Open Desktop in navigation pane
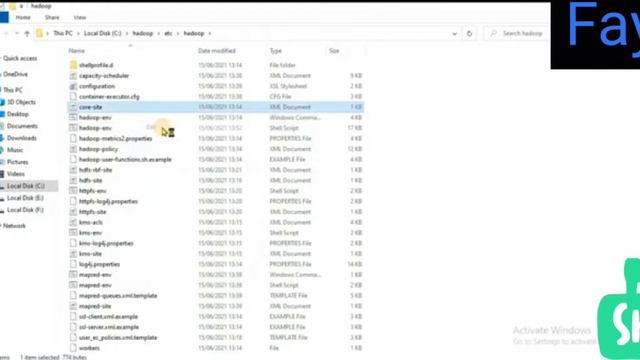Viewport: 640px width, 360px height. [x=18, y=114]
